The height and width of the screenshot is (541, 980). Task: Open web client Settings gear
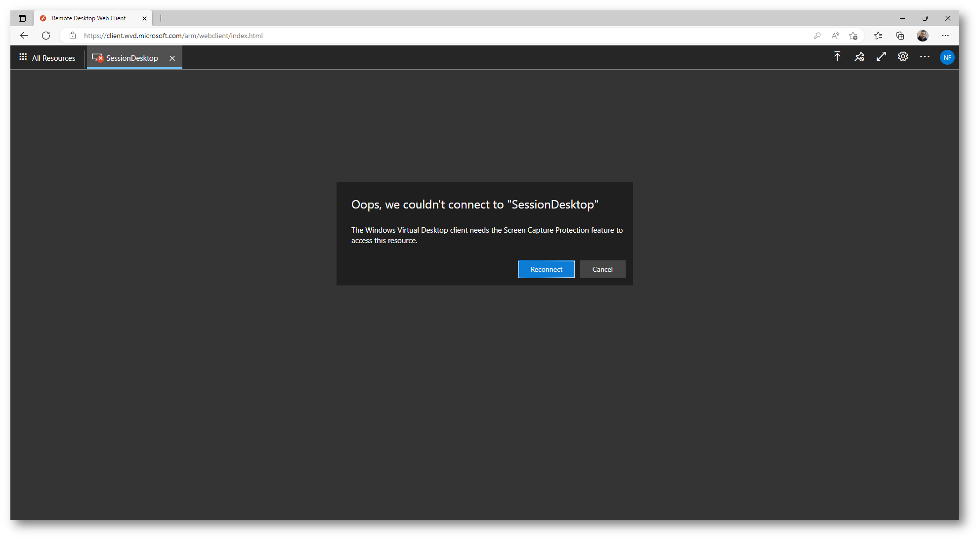point(903,57)
